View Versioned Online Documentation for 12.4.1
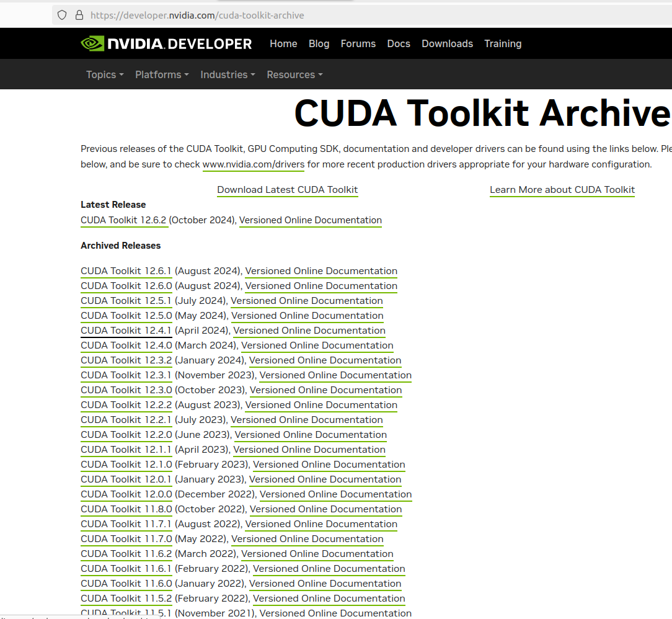The height and width of the screenshot is (619, 672). coord(309,331)
